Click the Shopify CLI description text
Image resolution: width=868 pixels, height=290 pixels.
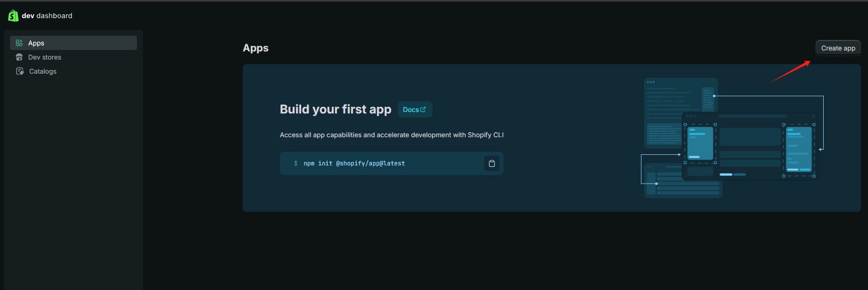tap(391, 135)
